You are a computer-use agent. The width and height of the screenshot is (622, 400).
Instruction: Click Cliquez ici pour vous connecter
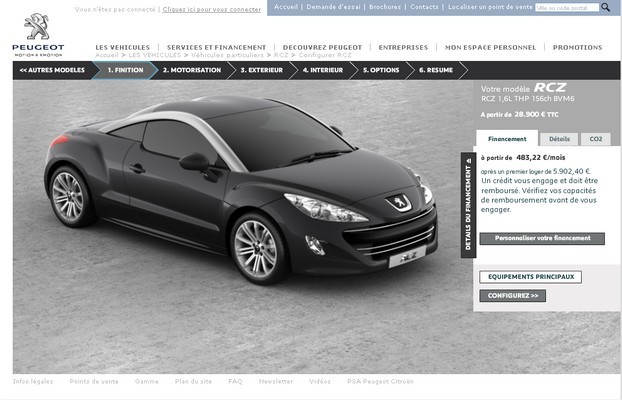[212, 9]
